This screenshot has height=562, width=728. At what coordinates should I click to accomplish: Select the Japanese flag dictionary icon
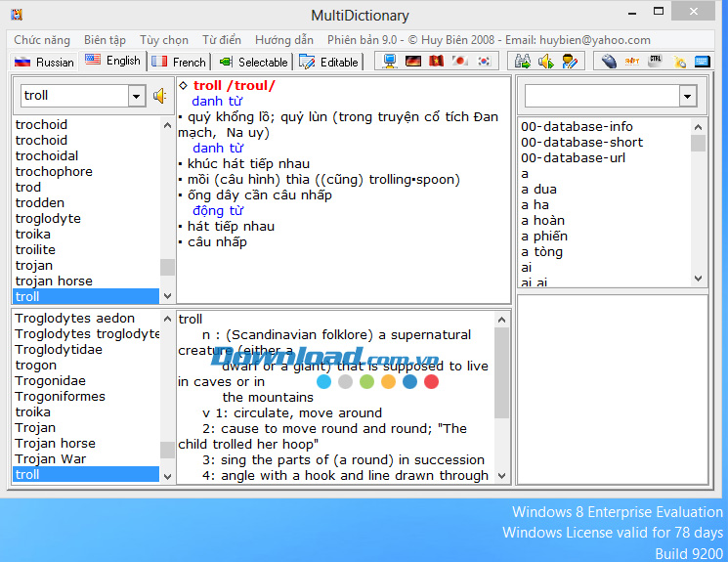[459, 62]
